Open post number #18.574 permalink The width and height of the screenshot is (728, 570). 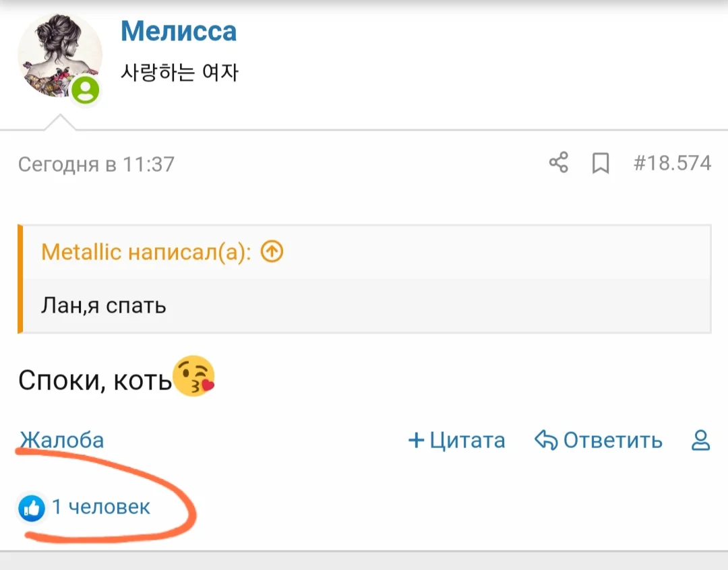[x=672, y=164]
